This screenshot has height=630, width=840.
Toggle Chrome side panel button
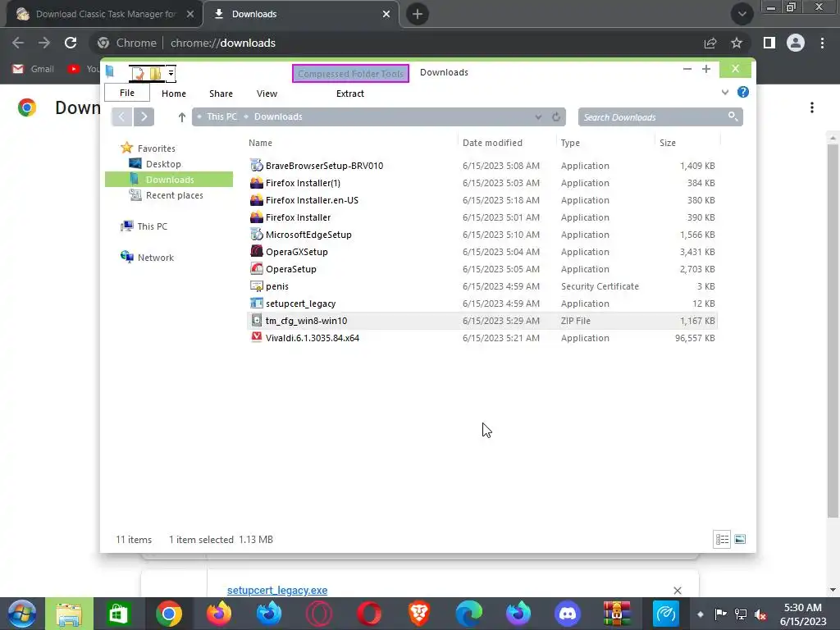tap(769, 43)
